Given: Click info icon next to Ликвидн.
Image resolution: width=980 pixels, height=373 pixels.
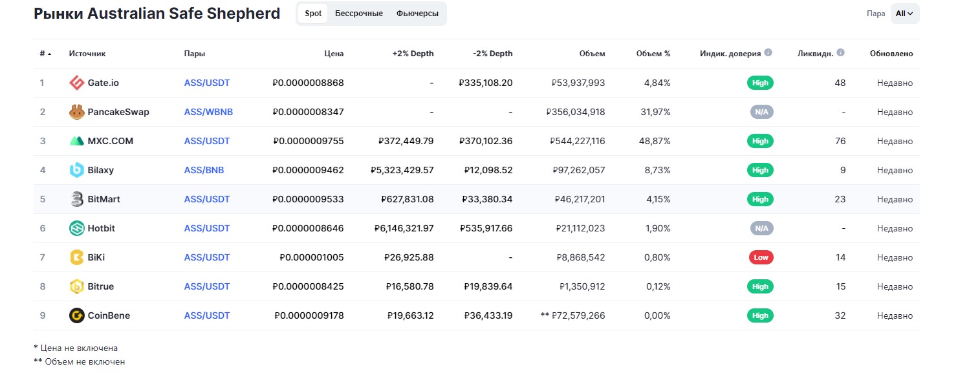Looking at the screenshot, I should point(840,53).
